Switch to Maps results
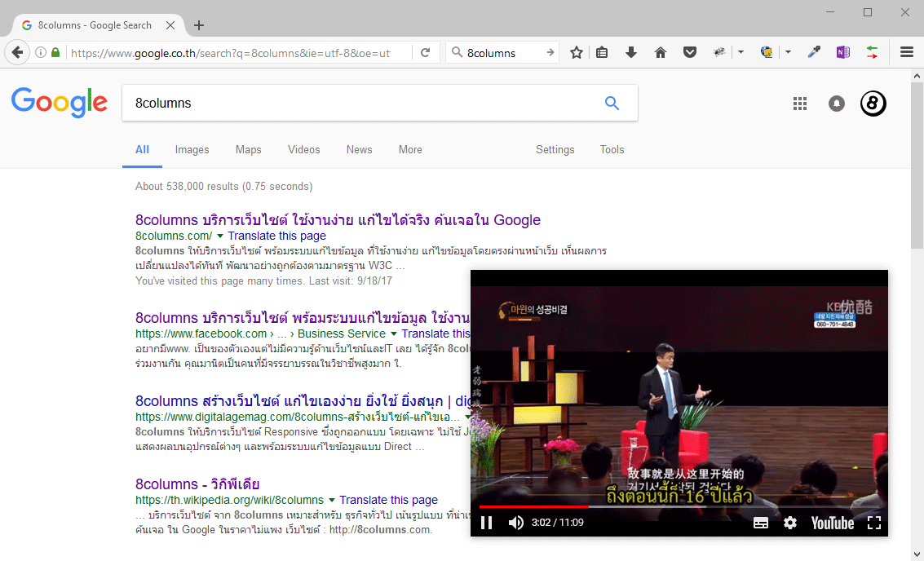 [248, 150]
